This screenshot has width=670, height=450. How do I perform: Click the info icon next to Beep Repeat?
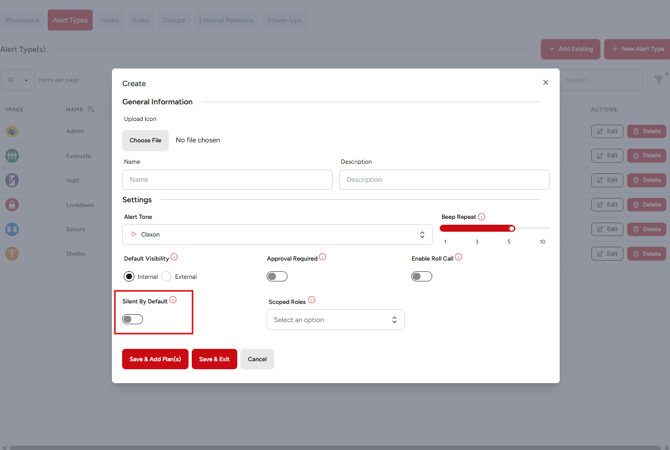(x=481, y=217)
